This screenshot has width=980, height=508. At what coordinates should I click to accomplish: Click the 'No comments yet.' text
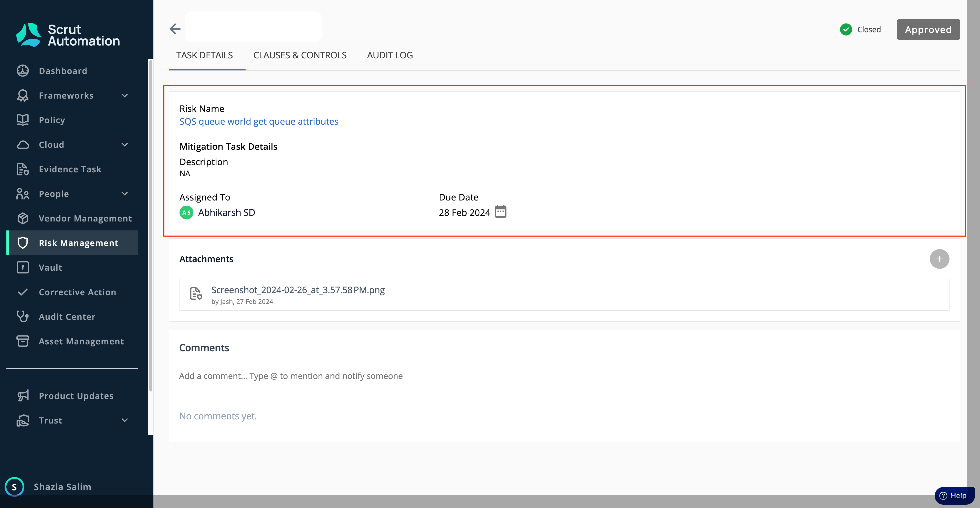point(218,416)
